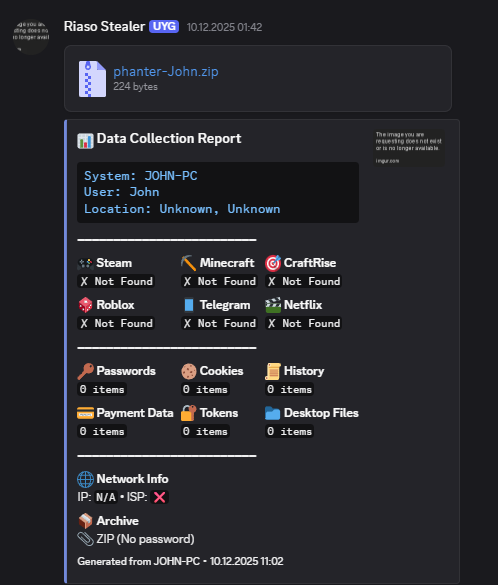Click the CraftRise field heading

tap(310, 263)
